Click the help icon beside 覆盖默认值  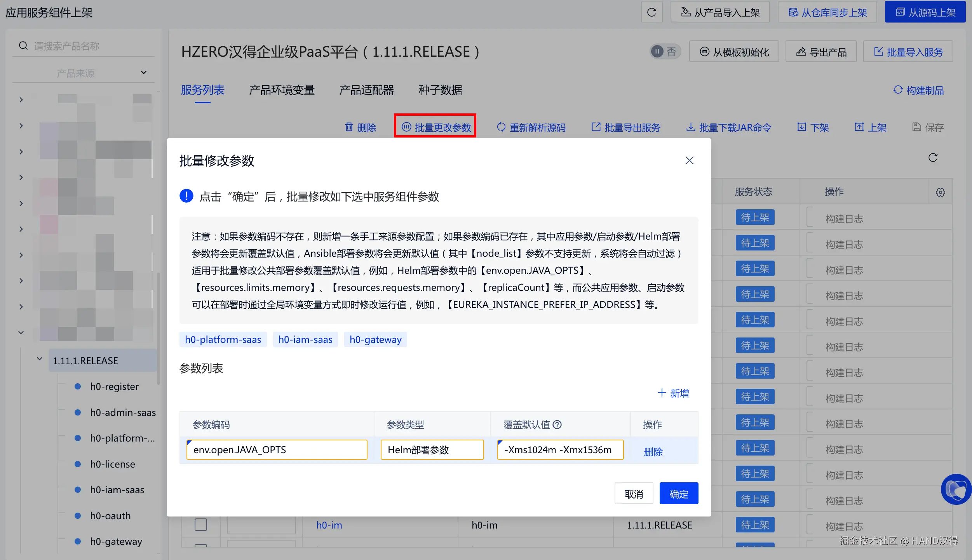[x=557, y=424]
